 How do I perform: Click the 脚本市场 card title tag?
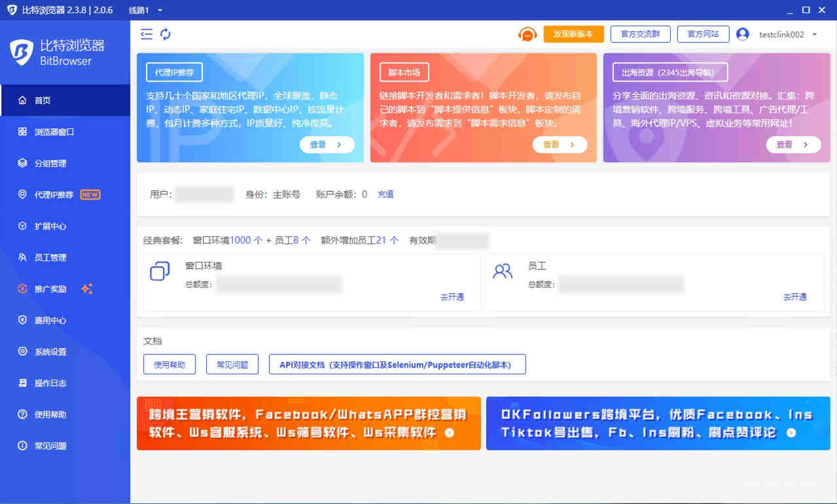pos(404,72)
